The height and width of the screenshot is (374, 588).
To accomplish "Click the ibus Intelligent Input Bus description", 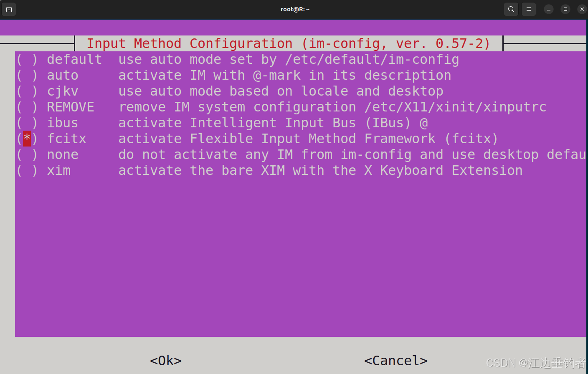I will (x=273, y=123).
